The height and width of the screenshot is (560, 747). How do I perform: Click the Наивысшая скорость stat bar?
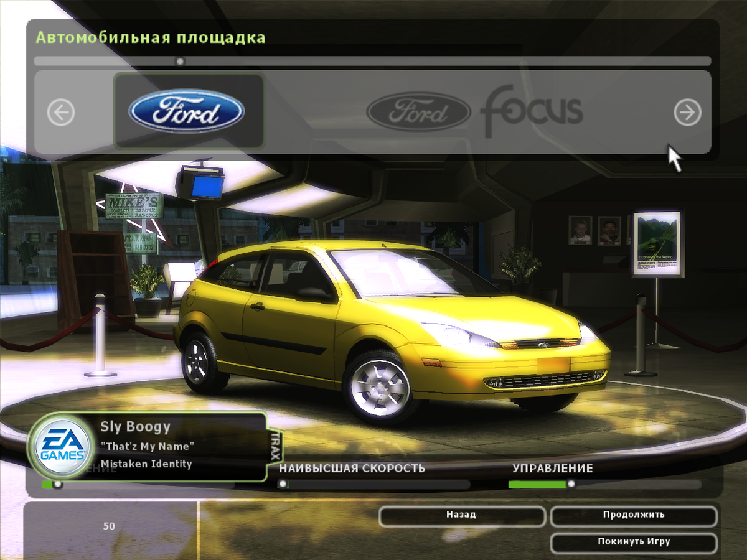point(374,484)
